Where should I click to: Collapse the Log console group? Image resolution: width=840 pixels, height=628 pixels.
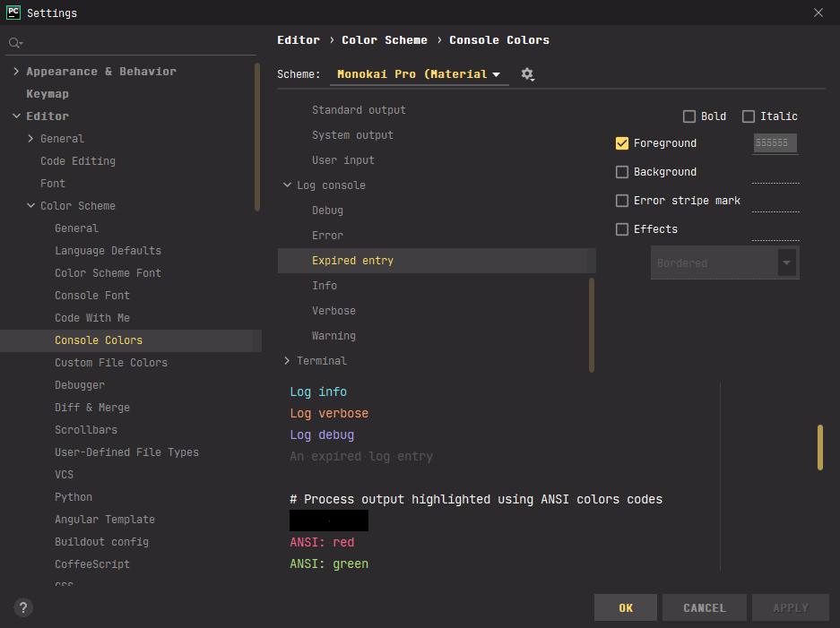coord(287,185)
